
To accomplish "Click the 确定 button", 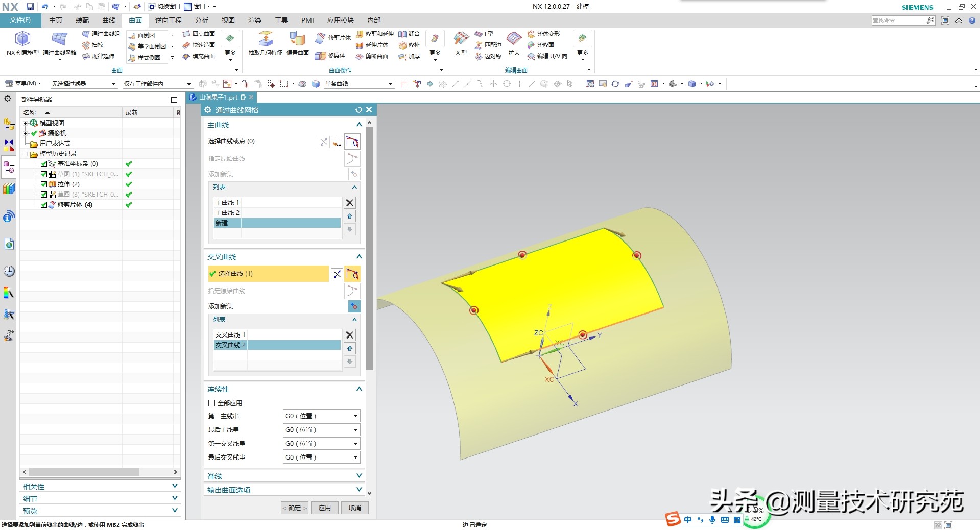I will [294, 508].
